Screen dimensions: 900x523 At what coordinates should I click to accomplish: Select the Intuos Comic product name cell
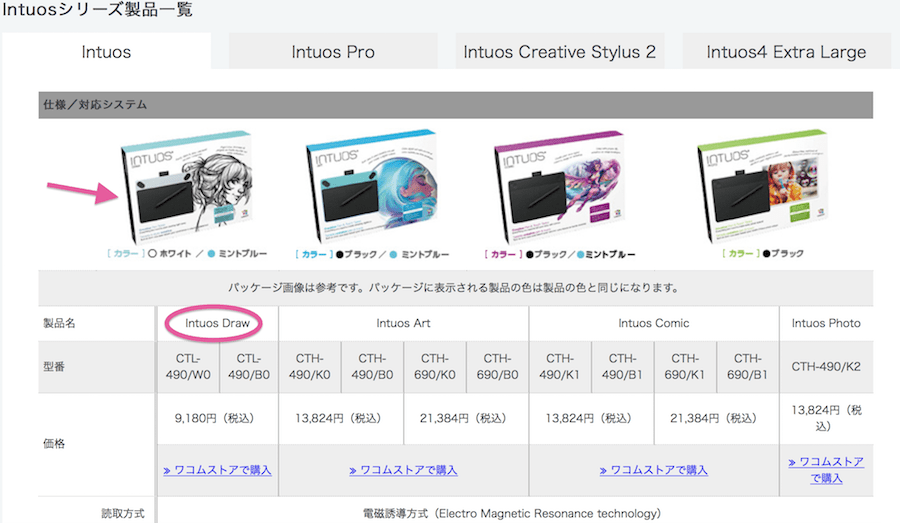click(654, 323)
